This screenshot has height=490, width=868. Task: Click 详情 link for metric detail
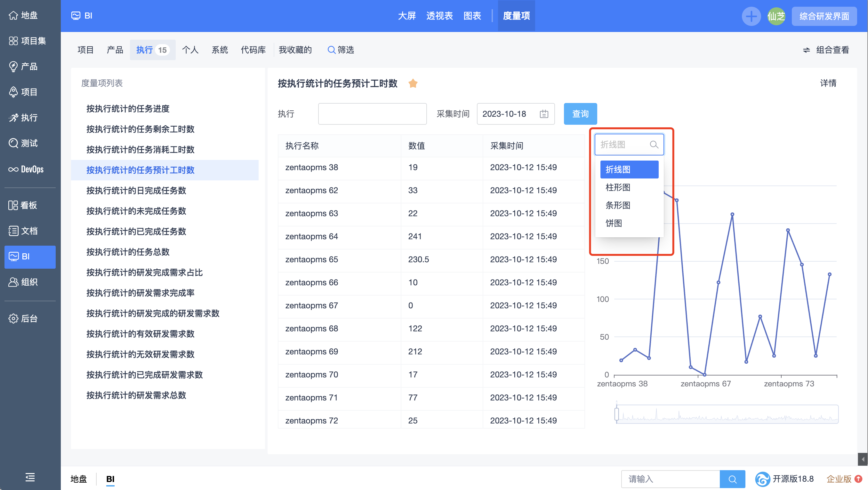(x=830, y=83)
